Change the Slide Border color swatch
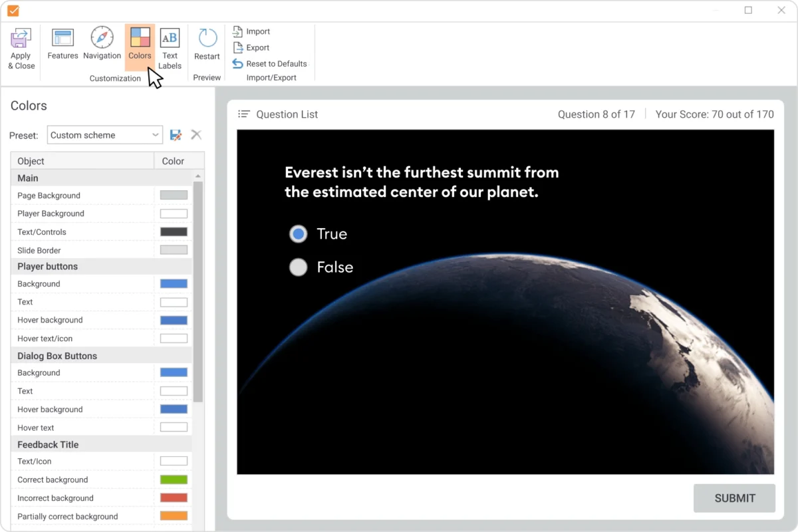 174,250
